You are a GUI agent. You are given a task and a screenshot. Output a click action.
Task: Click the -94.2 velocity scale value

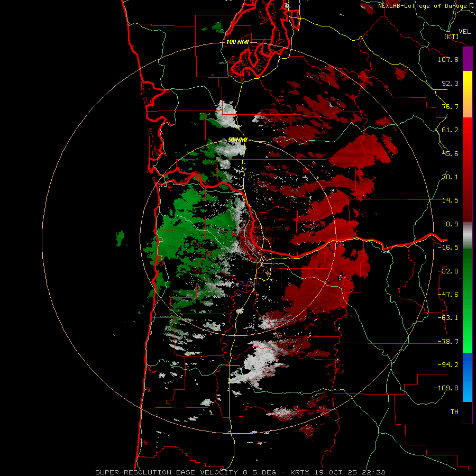[448, 364]
